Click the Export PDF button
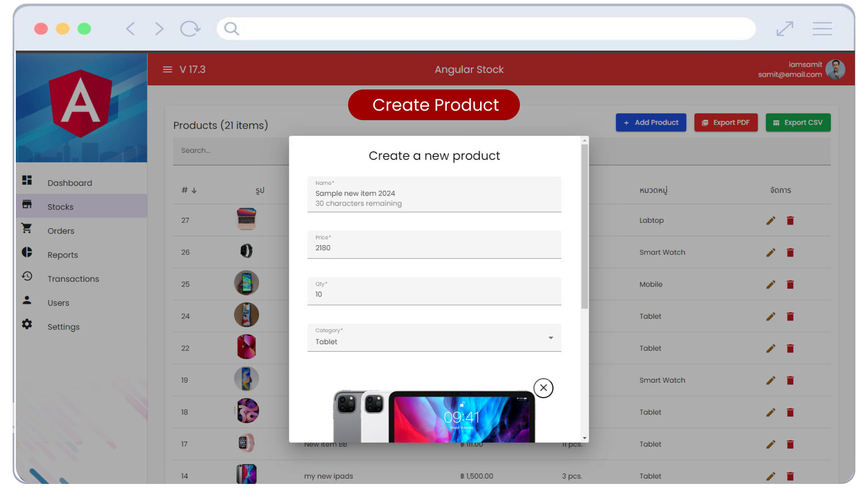The height and width of the screenshot is (488, 868). pos(726,122)
